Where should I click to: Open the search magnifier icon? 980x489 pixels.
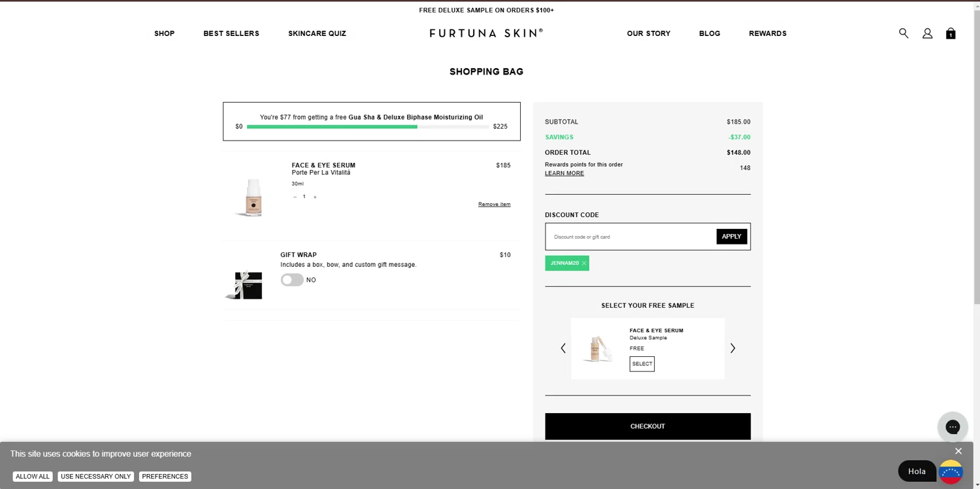coord(904,33)
